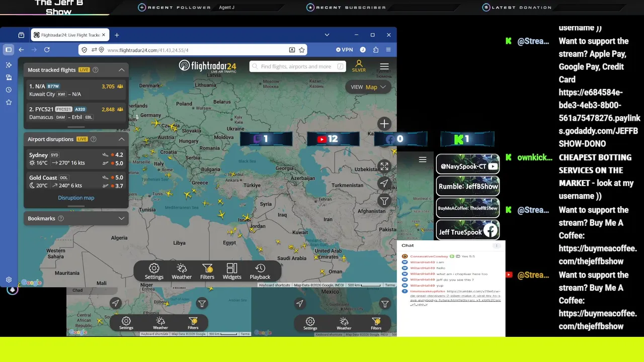
Task: Go back in the browser
Action: 21,50
